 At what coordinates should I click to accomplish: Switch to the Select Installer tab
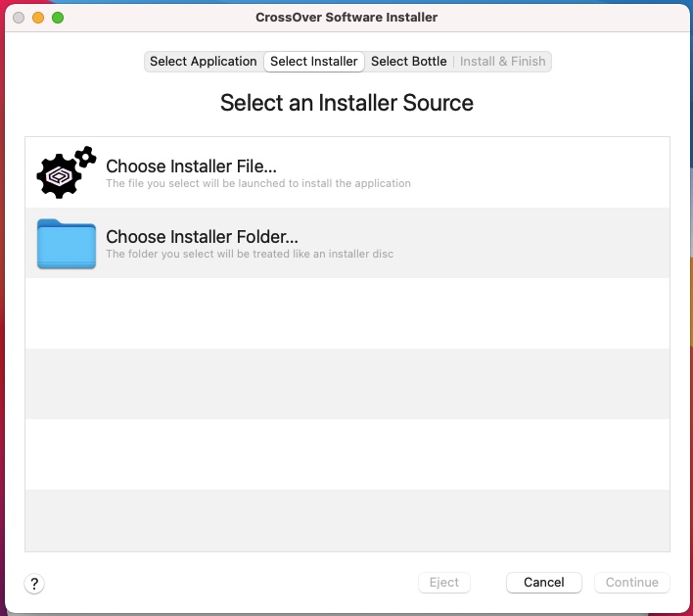[314, 62]
